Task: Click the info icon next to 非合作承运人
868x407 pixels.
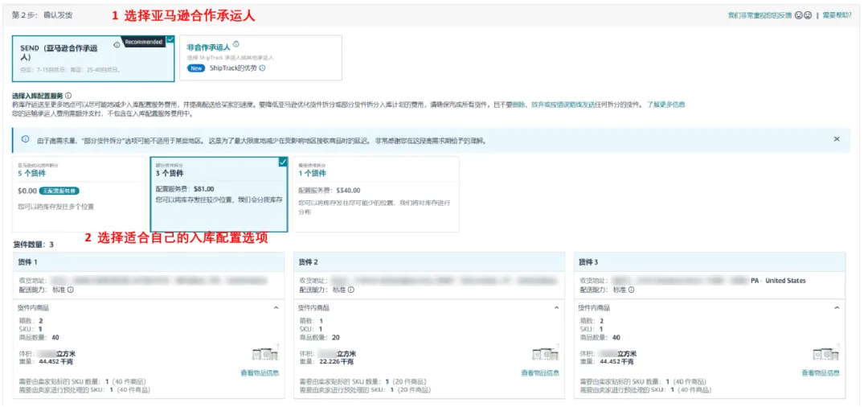Action: pos(235,46)
